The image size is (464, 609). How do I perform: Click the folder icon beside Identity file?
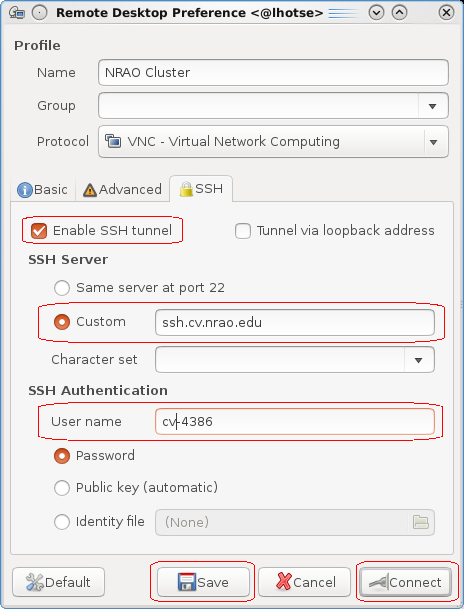click(x=421, y=522)
